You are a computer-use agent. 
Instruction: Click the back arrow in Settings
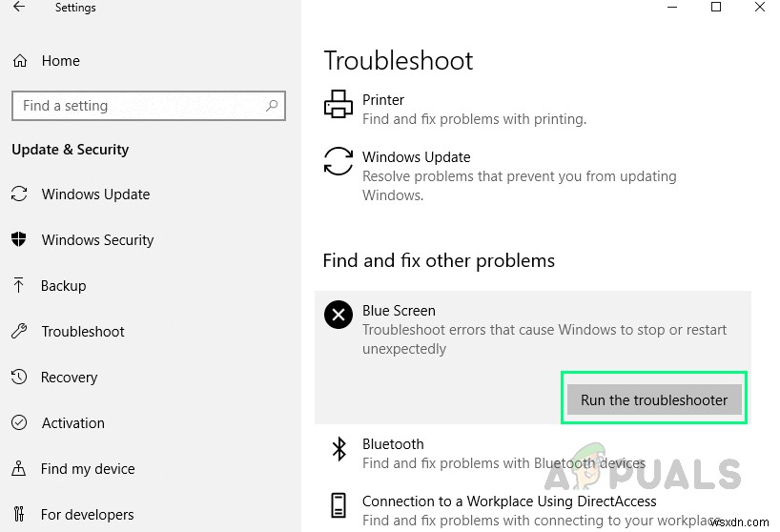tap(19, 8)
